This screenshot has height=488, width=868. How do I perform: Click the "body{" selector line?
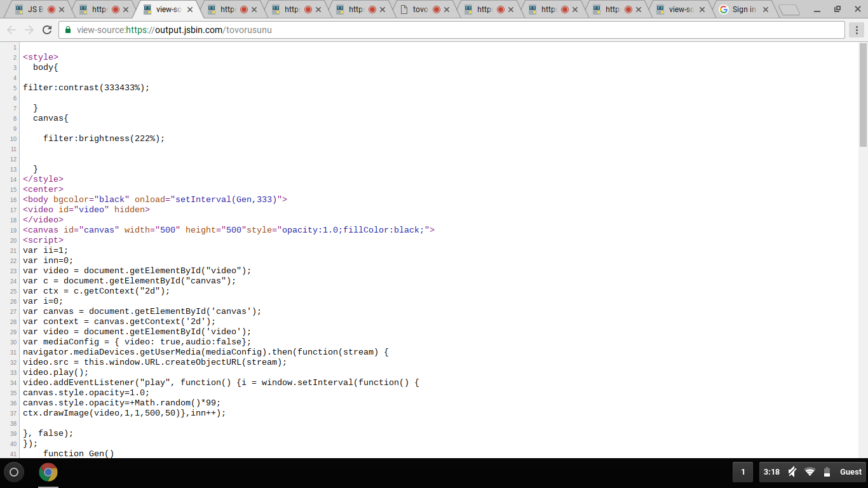[46, 67]
